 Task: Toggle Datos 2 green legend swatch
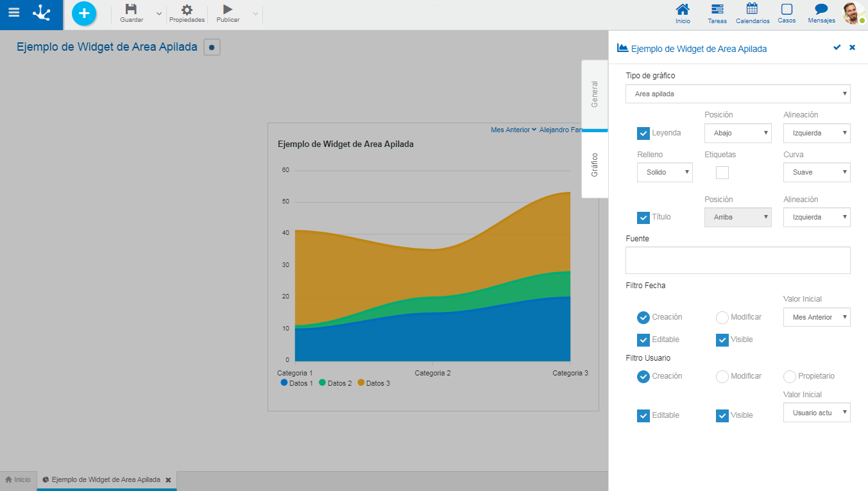(323, 383)
